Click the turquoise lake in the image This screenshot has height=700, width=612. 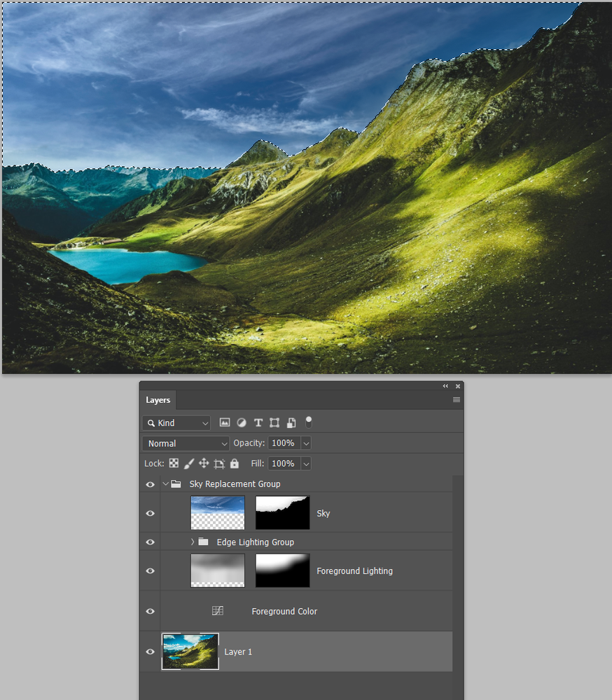pos(127,264)
